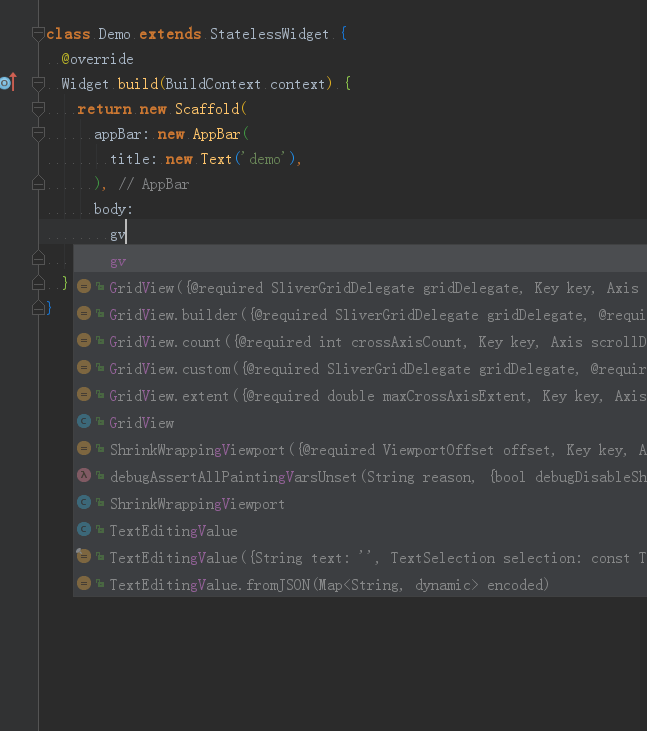Click the class icon next to TextEditingValue
The width and height of the screenshot is (647, 731).
(84, 530)
